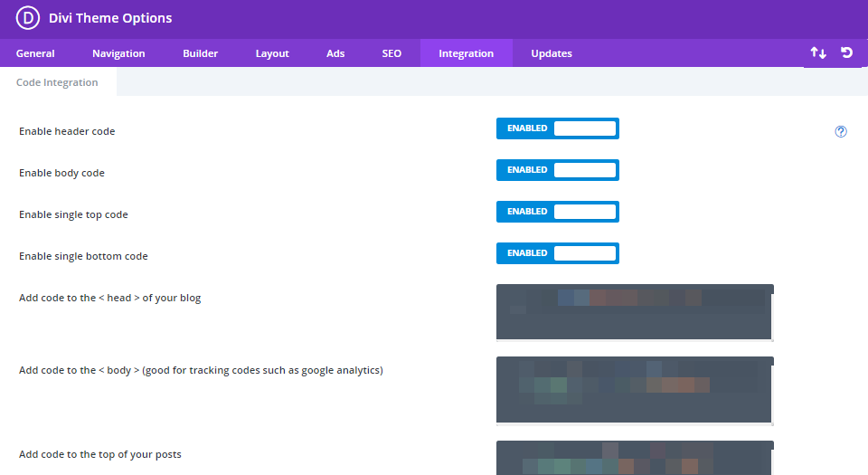Toggle Enable single bottom code switch
Screen dimensions: 868x475
(558, 253)
